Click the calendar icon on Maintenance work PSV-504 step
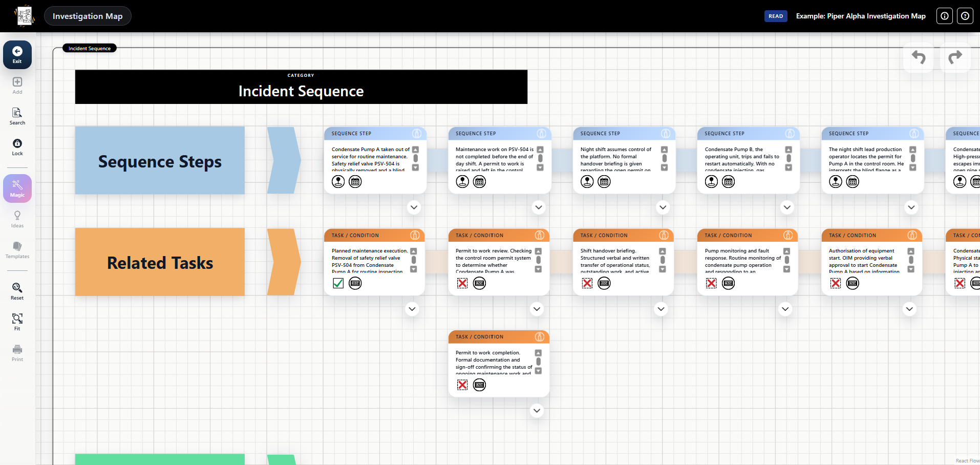The width and height of the screenshot is (980, 465). tap(479, 181)
